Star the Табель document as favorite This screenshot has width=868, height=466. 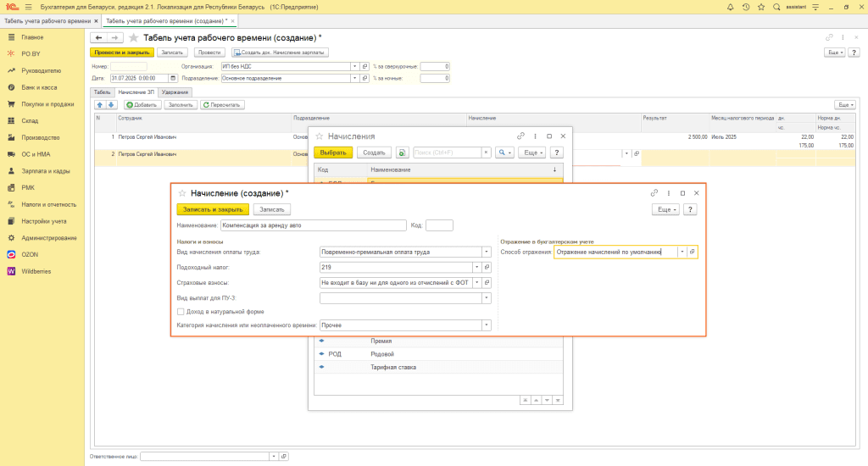pos(133,37)
